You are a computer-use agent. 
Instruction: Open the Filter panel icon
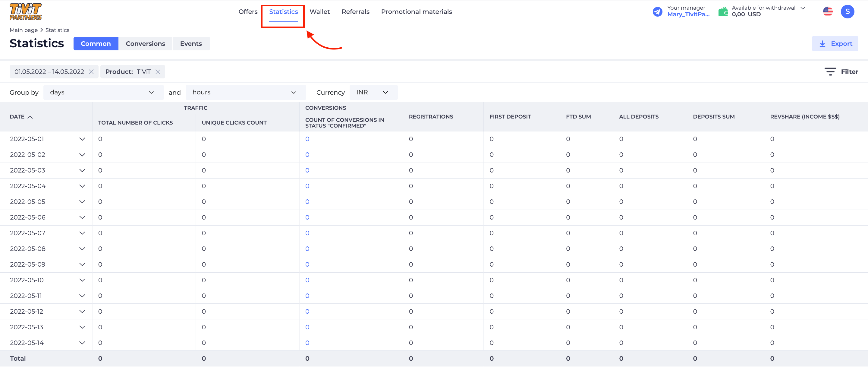(x=830, y=71)
